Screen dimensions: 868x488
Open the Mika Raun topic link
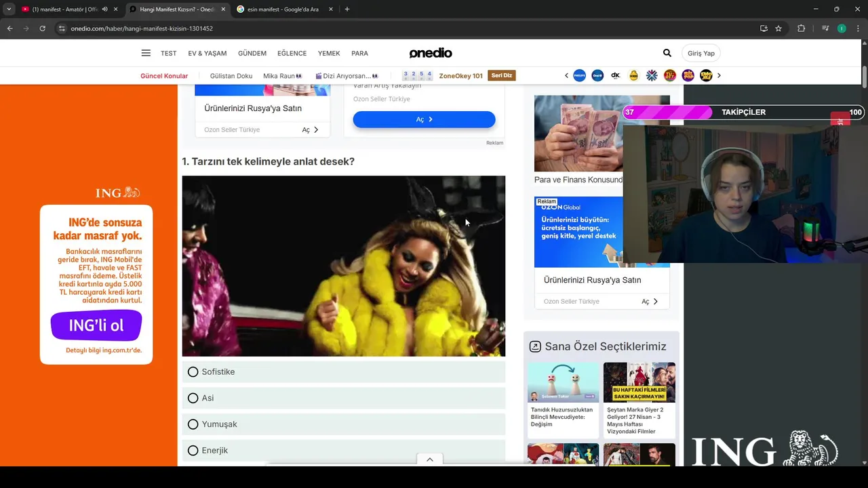click(x=283, y=76)
